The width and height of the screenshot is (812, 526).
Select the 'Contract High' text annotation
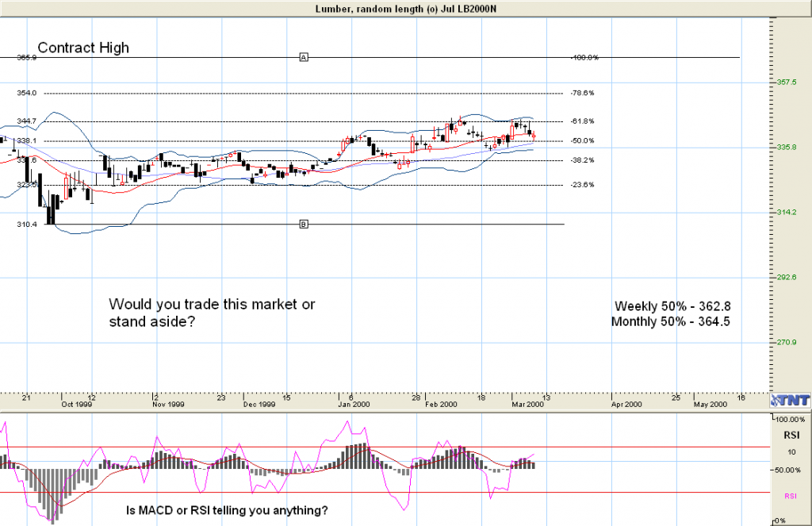coord(83,48)
